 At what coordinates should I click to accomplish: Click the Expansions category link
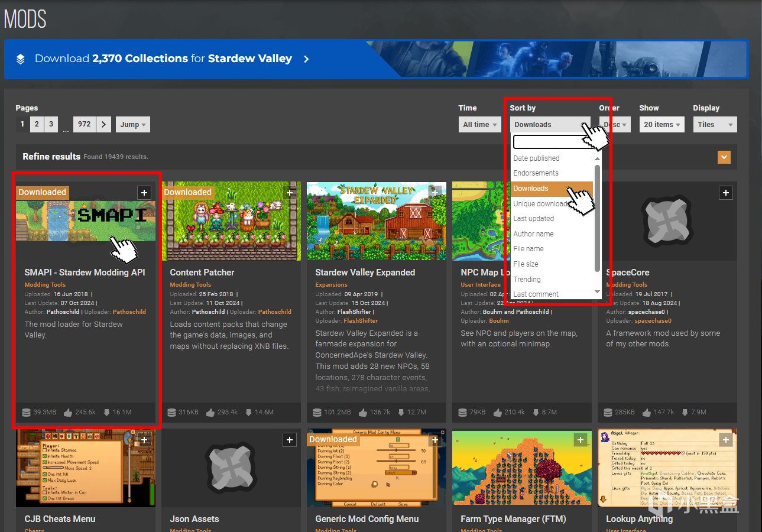point(331,285)
